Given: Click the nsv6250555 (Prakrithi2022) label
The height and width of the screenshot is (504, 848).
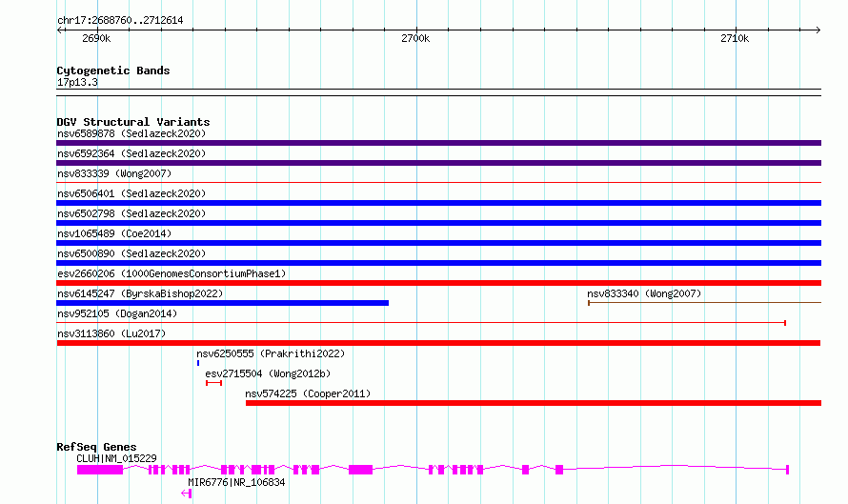Looking at the screenshot, I should coord(271,353).
